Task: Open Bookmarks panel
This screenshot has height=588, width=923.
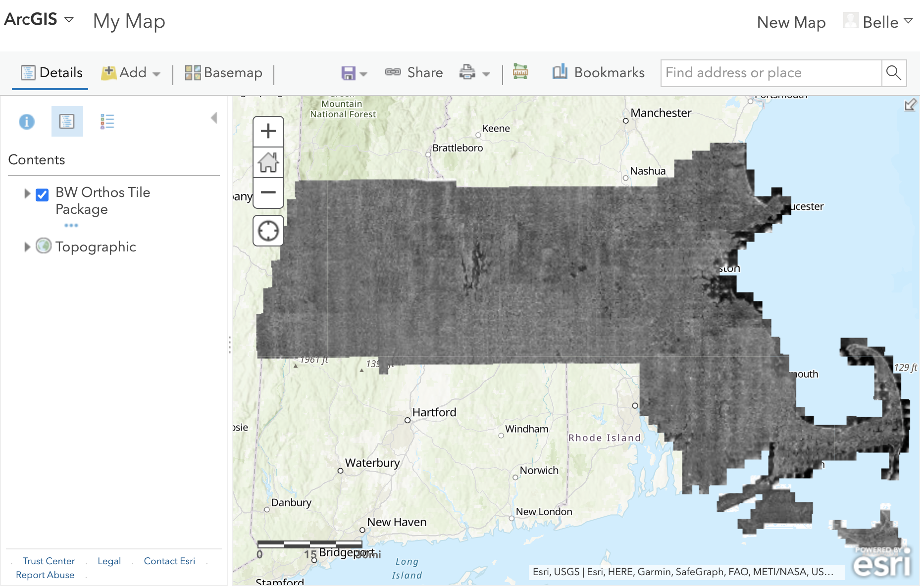Action: tap(599, 72)
